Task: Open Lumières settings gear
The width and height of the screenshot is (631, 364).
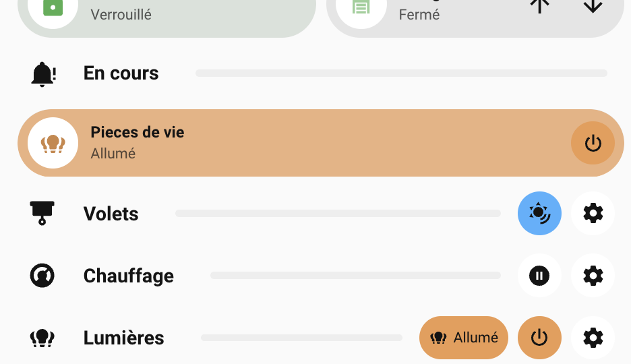Action: coord(593,338)
